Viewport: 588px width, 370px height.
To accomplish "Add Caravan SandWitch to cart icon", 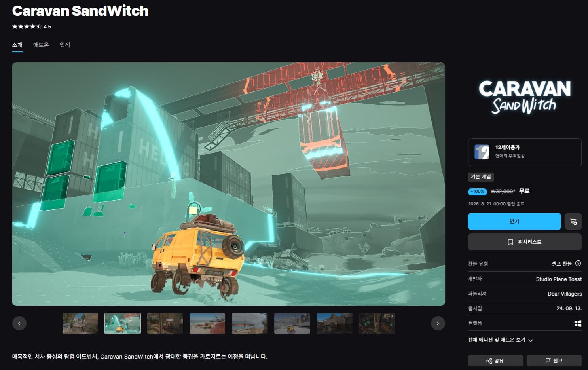I will pyautogui.click(x=573, y=222).
